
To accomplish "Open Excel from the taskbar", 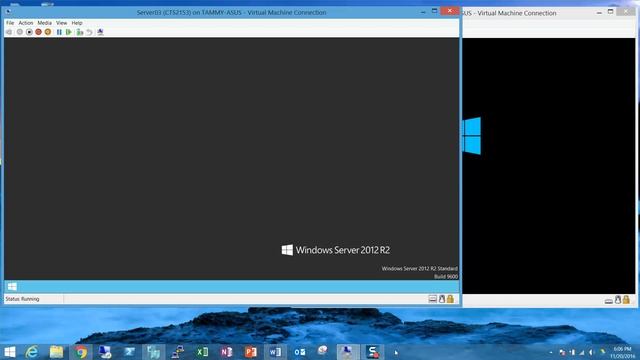I will pyautogui.click(x=202, y=352).
